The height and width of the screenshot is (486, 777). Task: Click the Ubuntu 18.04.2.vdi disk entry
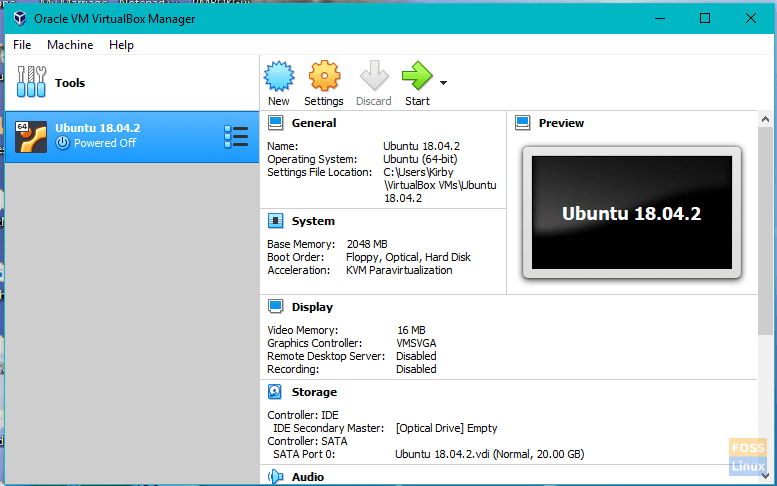[490, 454]
